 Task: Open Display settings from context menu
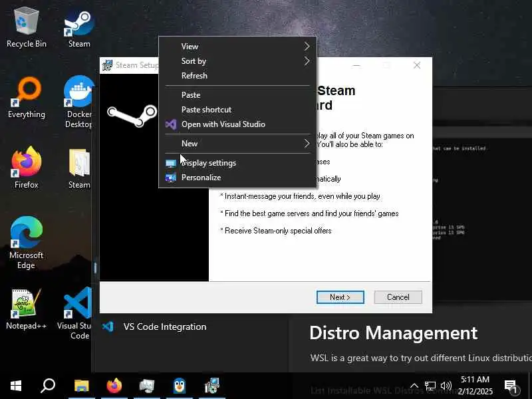(x=237, y=163)
